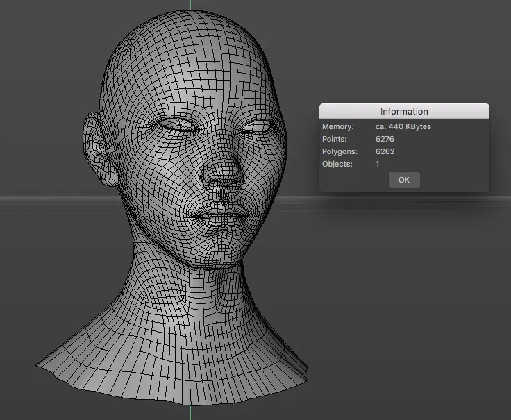
Task: Click the points count value 6276
Action: click(385, 139)
